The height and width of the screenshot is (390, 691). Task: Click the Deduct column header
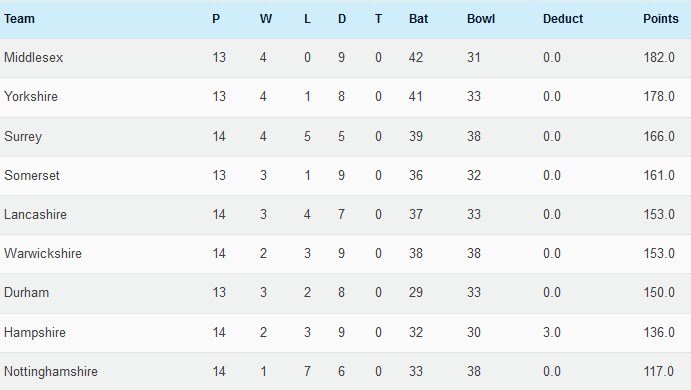(563, 19)
